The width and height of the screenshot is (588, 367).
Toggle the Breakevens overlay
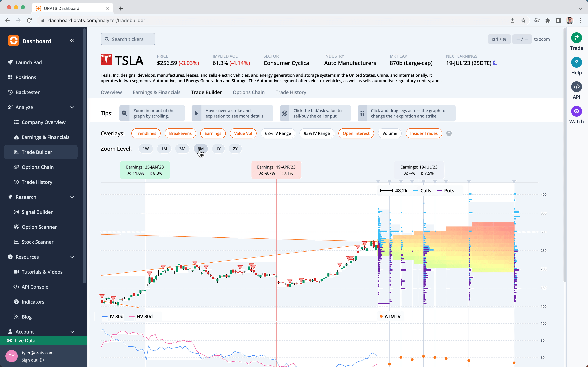click(180, 133)
